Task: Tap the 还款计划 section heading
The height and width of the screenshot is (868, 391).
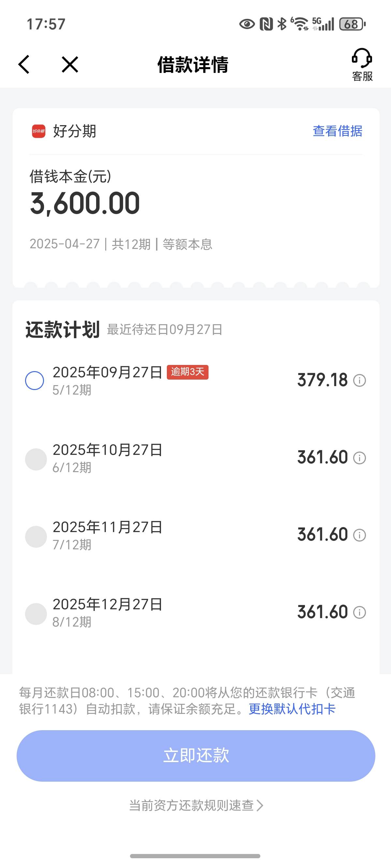Action: 63,329
